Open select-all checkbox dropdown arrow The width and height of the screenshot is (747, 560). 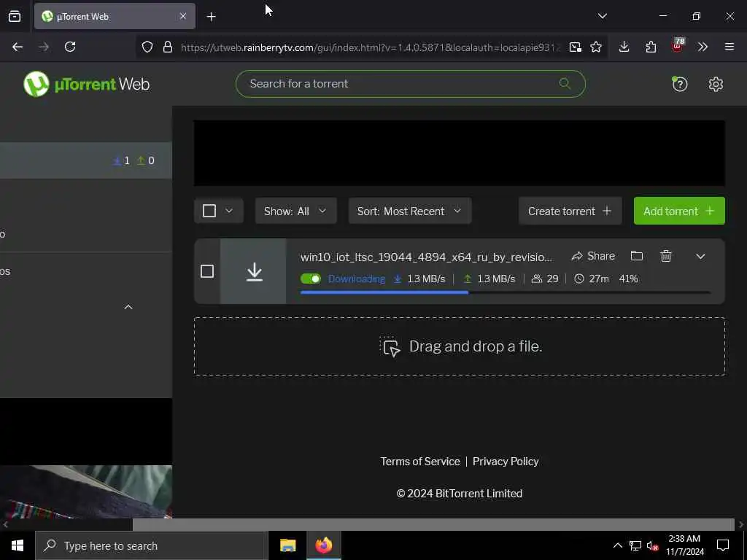229,211
